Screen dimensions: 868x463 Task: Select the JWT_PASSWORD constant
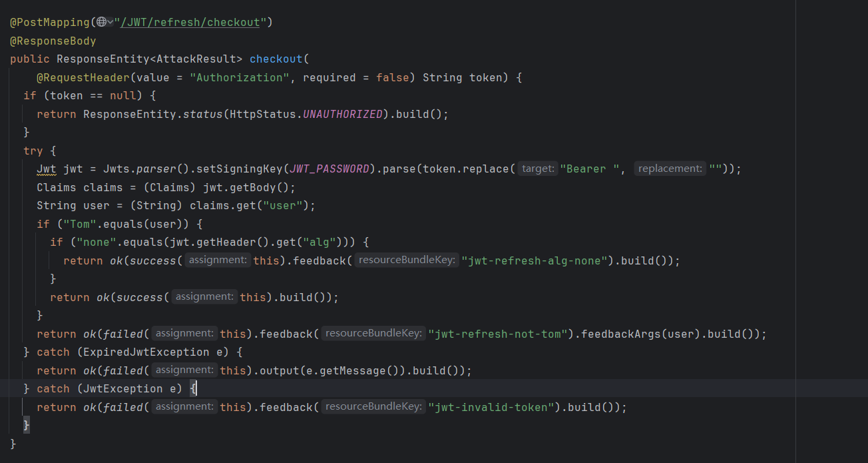tap(329, 169)
